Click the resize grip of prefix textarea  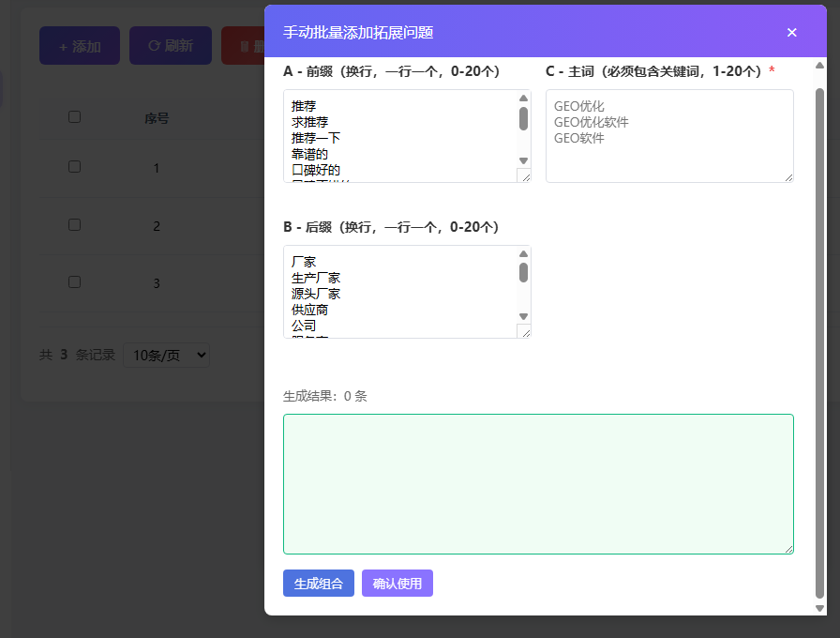pyautogui.click(x=526, y=176)
